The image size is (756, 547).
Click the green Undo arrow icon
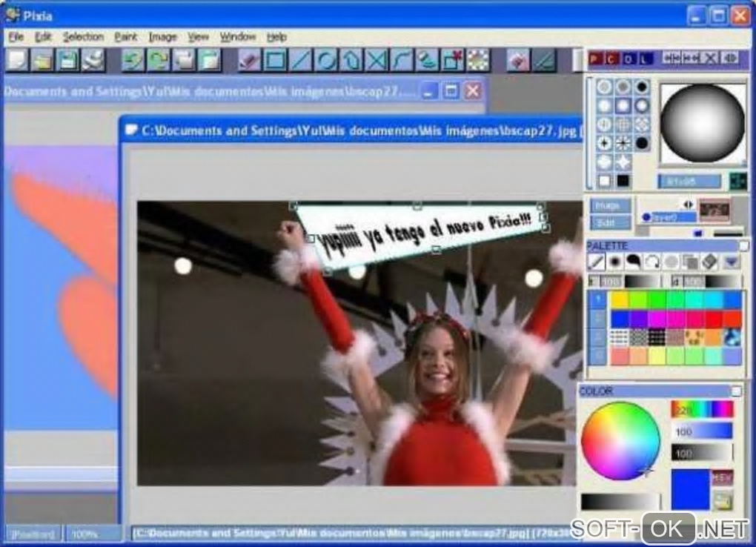point(133,60)
